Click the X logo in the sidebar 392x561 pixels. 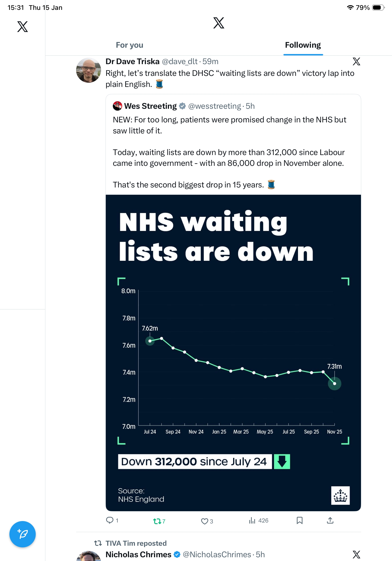tap(23, 27)
